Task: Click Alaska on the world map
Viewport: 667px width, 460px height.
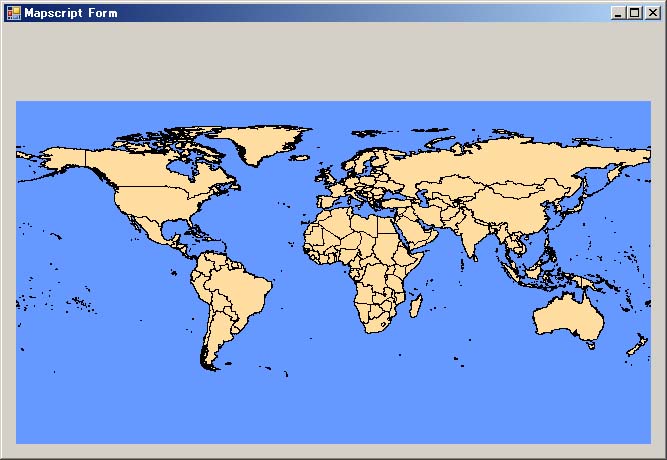Action: 62,160
